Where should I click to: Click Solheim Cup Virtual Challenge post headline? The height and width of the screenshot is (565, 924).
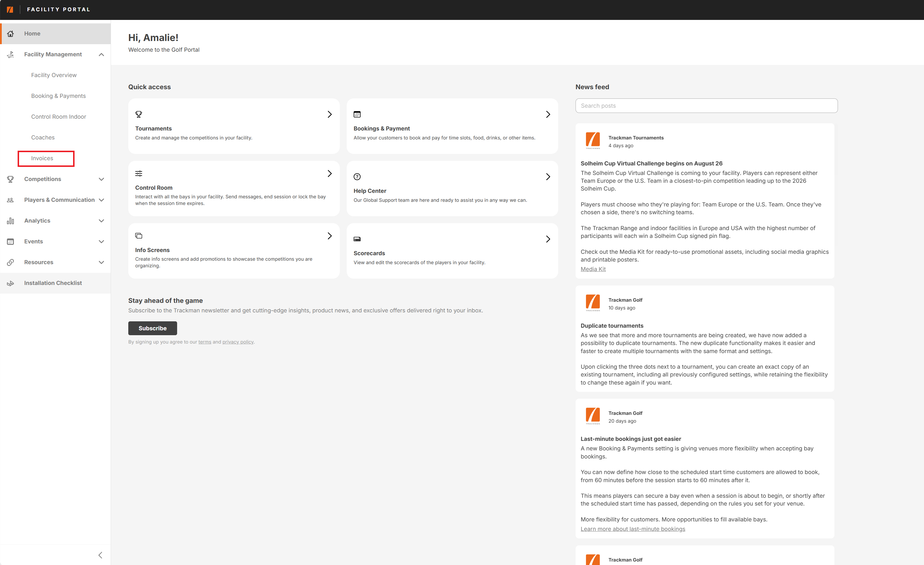651,163
